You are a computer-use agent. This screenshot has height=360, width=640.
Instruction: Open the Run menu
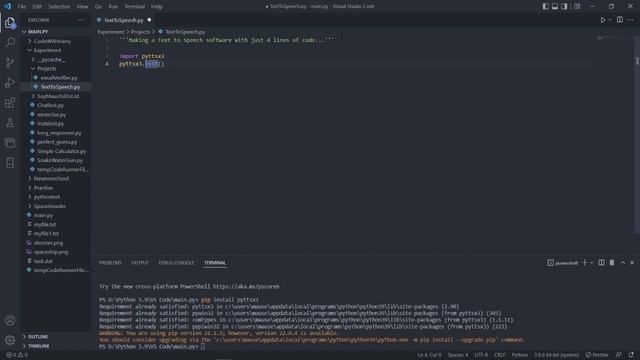[x=113, y=7]
